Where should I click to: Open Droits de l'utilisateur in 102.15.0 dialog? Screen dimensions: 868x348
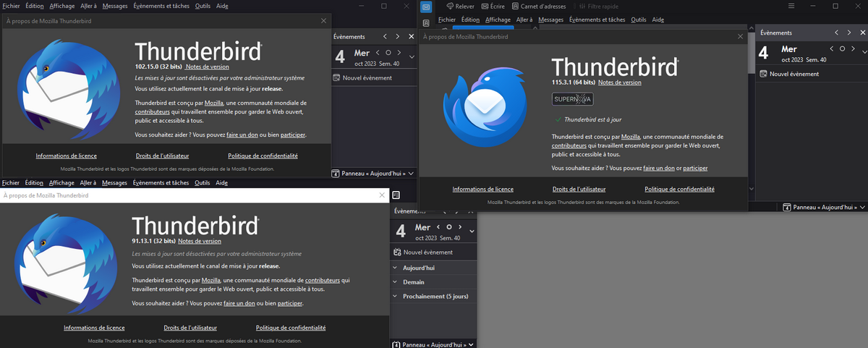162,156
